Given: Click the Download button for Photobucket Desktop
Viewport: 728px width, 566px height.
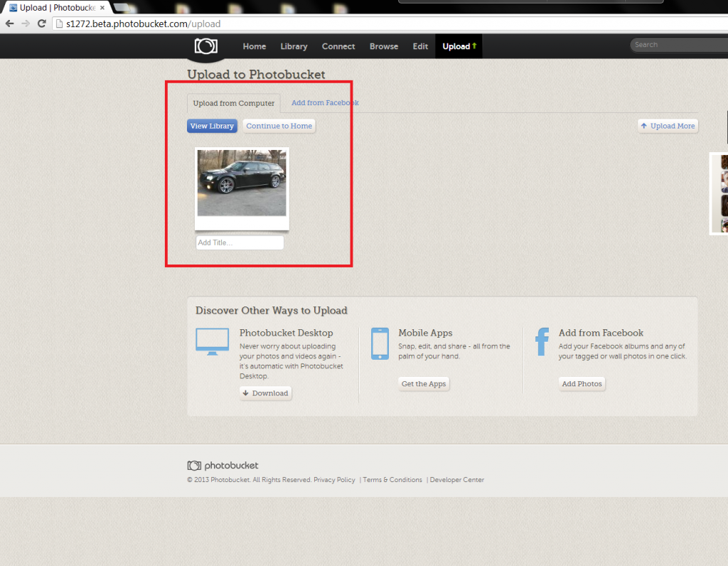Looking at the screenshot, I should 265,393.
